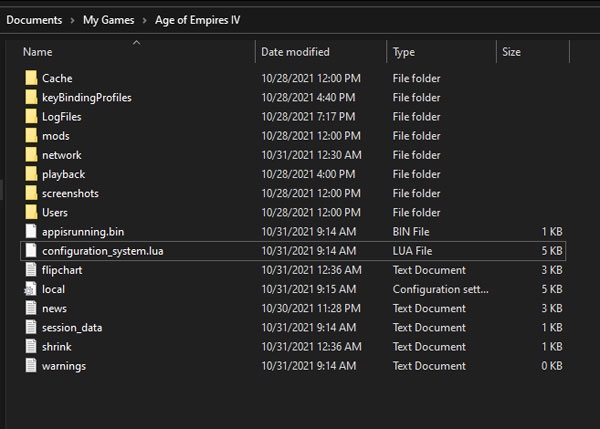600x429 pixels.
Task: Select the configuration_system.lua file icon
Action: pos(31,250)
